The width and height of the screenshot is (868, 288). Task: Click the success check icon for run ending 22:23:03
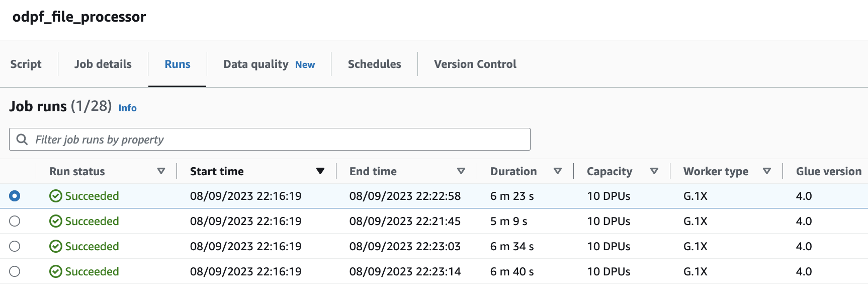[x=56, y=246]
